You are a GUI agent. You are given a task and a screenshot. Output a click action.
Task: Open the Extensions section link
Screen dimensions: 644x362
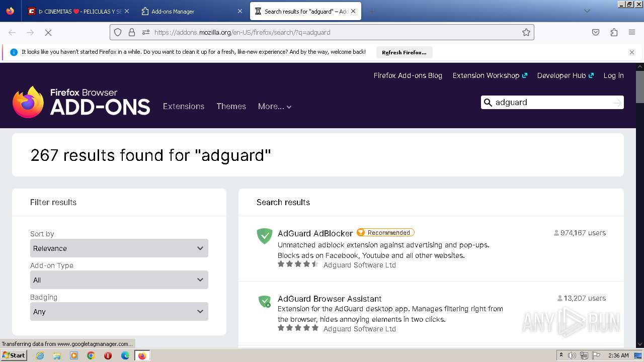pyautogui.click(x=184, y=106)
